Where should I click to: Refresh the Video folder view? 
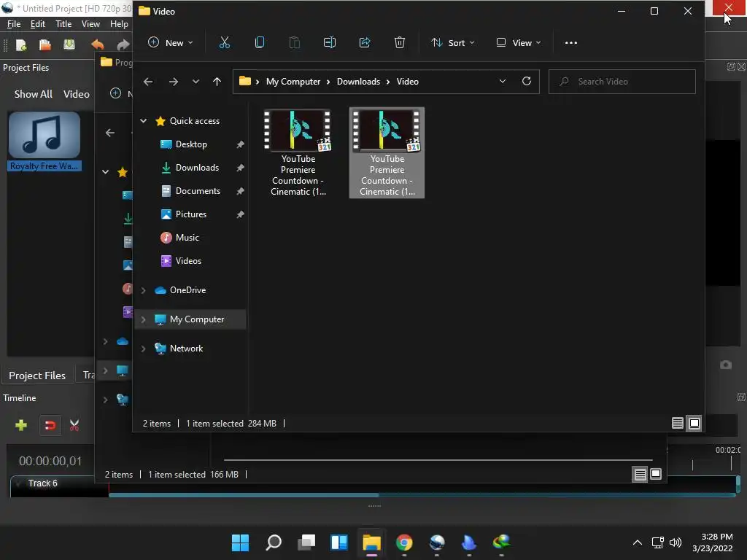527,81
